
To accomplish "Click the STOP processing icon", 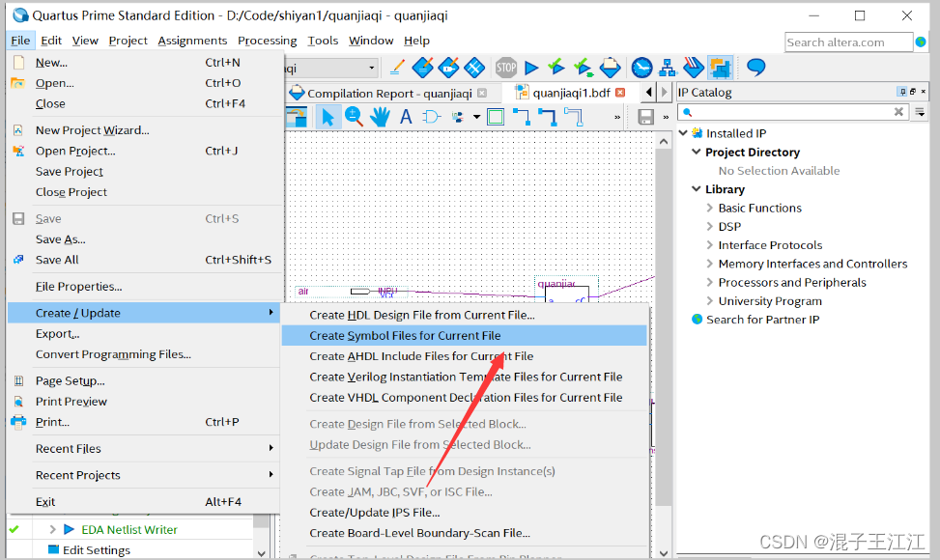I will 506,68.
